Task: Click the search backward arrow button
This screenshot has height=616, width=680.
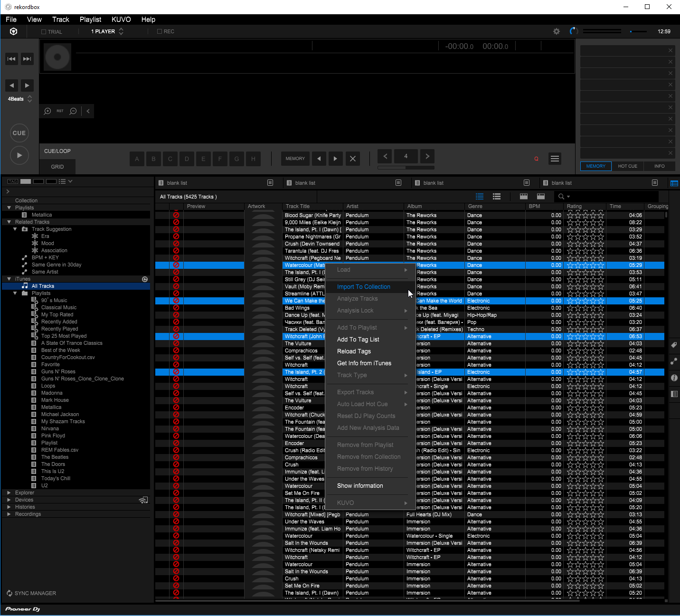Action: tap(11, 85)
